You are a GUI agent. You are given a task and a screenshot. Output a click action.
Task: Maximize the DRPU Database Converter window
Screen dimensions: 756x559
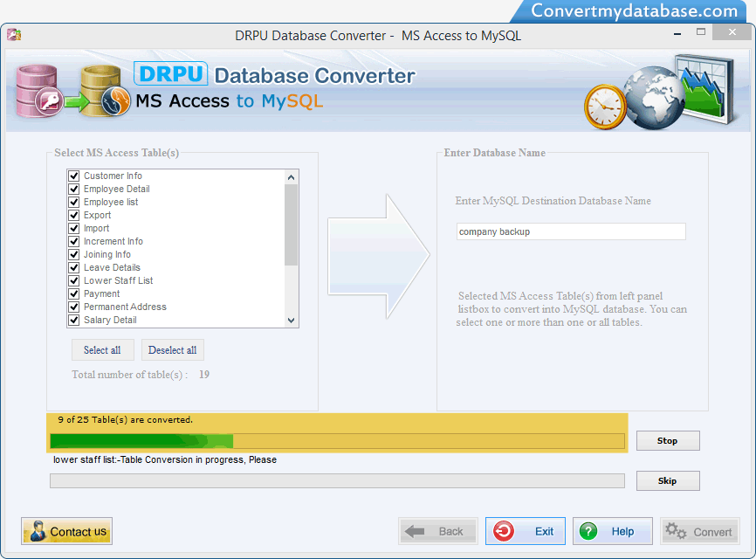(x=701, y=31)
